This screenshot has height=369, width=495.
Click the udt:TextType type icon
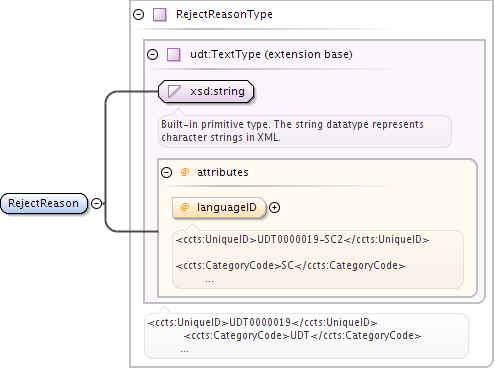point(174,54)
